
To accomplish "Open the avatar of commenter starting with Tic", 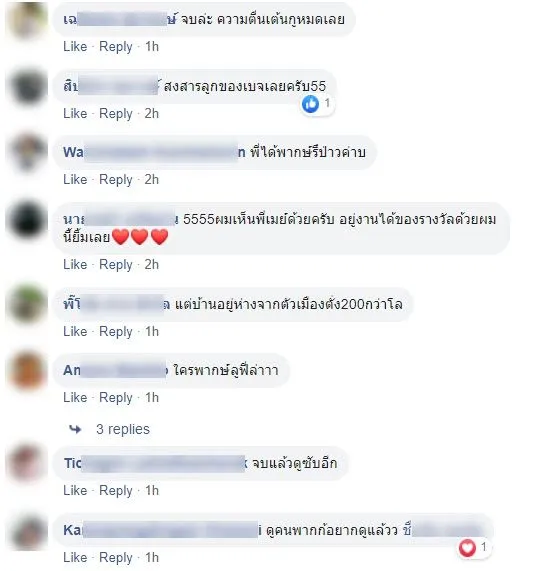I will [x=28, y=464].
